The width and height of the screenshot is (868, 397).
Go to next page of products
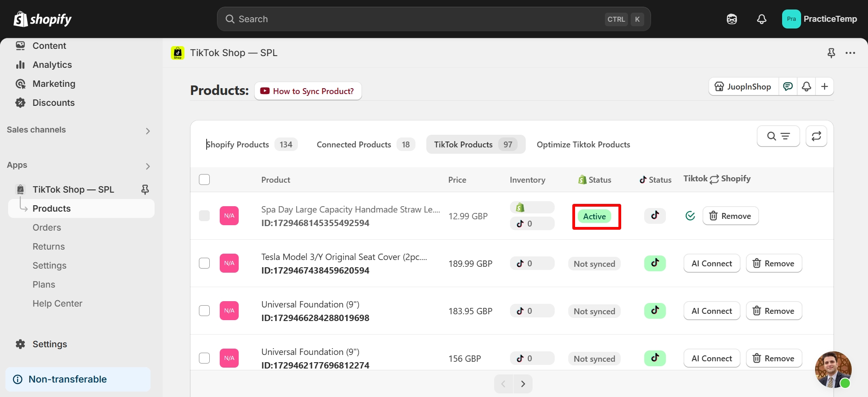523,384
